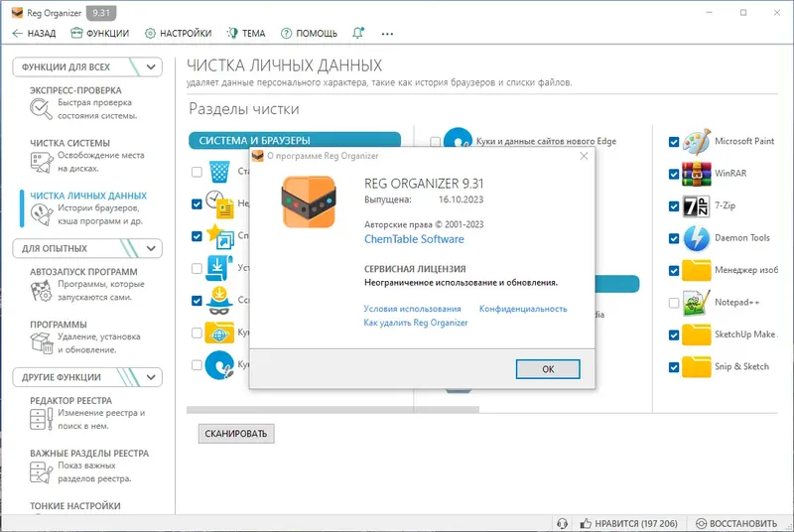
Task: Click the ВОССТАНОВИТЬ status bar button
Action: [736, 523]
